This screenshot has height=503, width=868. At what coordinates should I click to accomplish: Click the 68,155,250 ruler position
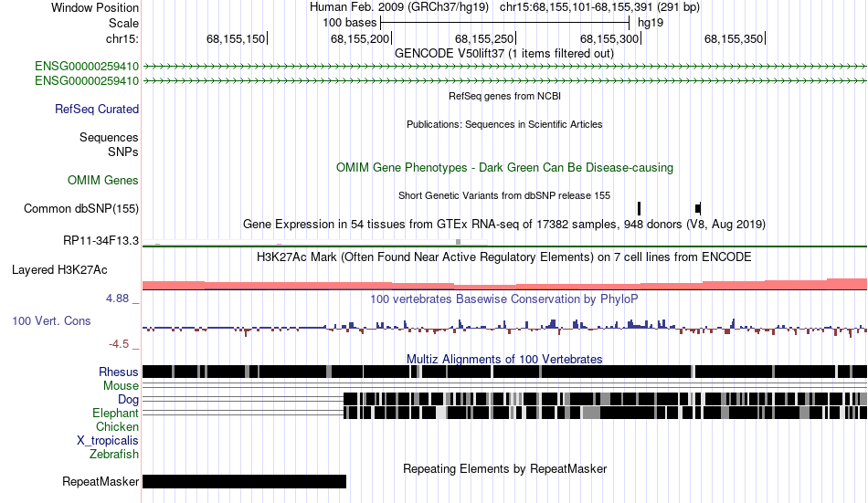[484, 38]
